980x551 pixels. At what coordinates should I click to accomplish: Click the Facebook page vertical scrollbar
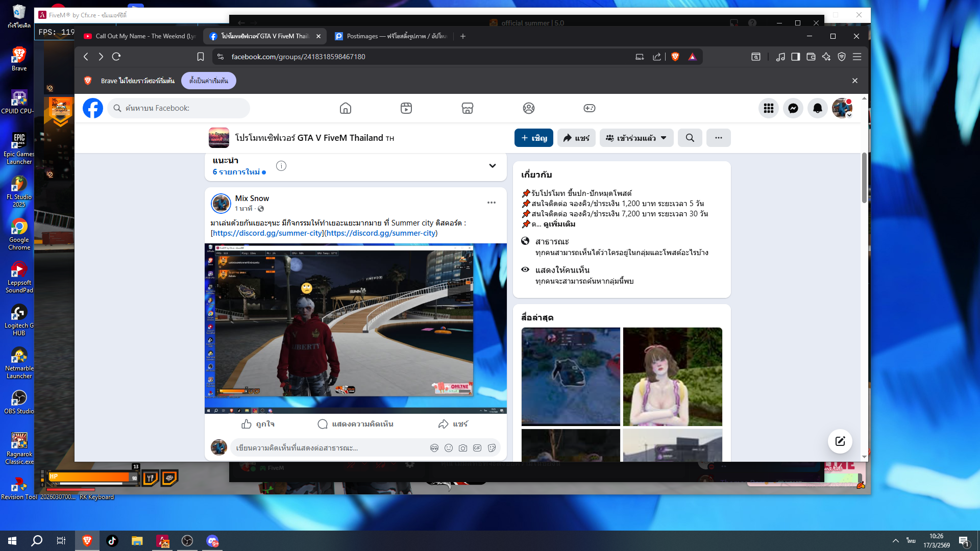864,179
